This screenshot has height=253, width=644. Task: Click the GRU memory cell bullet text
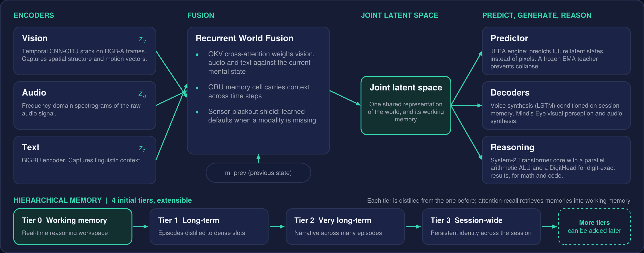click(259, 92)
